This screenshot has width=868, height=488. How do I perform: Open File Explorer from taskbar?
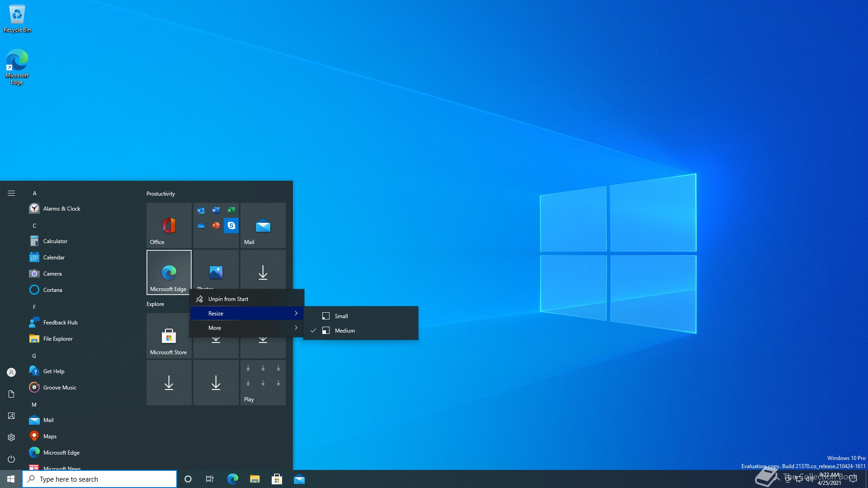(255, 479)
